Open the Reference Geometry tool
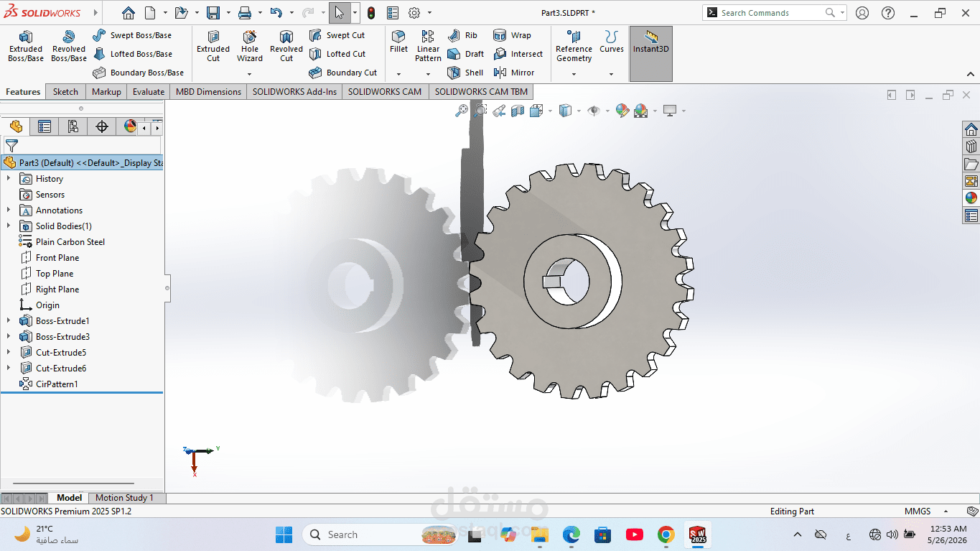The height and width of the screenshot is (551, 980). pos(574,46)
